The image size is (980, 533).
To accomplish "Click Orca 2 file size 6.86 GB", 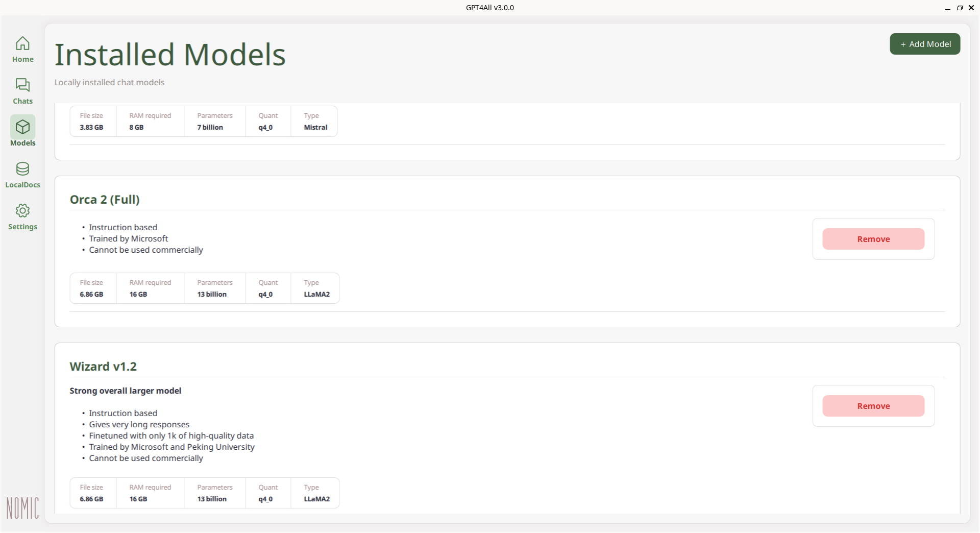I will click(x=91, y=294).
